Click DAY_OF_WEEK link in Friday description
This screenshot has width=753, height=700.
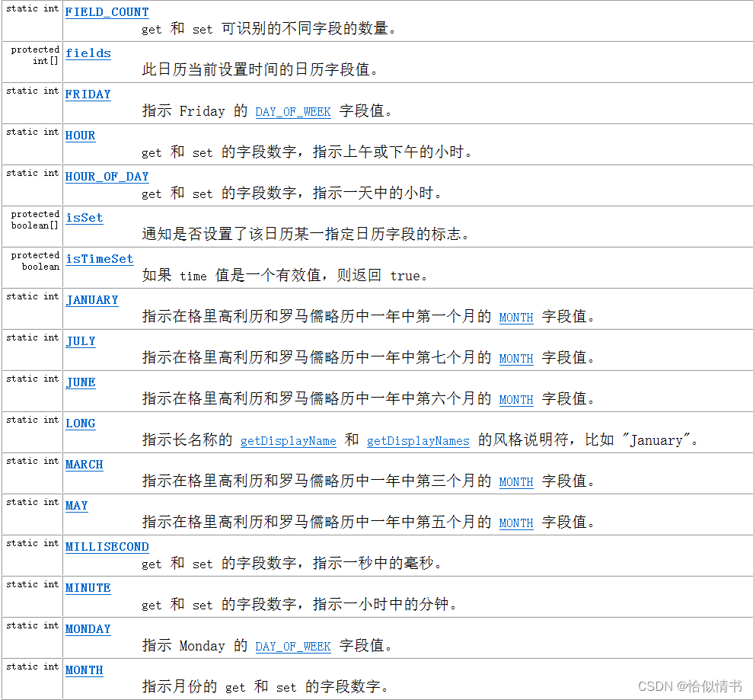(292, 111)
